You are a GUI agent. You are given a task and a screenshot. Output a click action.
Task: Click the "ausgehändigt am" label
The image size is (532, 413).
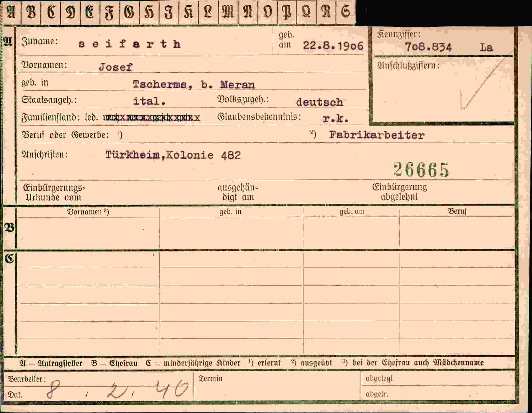(238, 192)
